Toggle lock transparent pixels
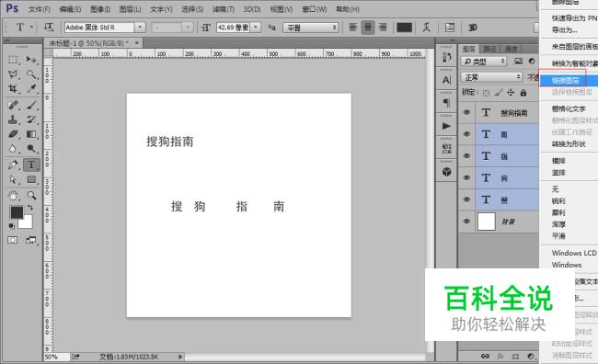 [486, 93]
